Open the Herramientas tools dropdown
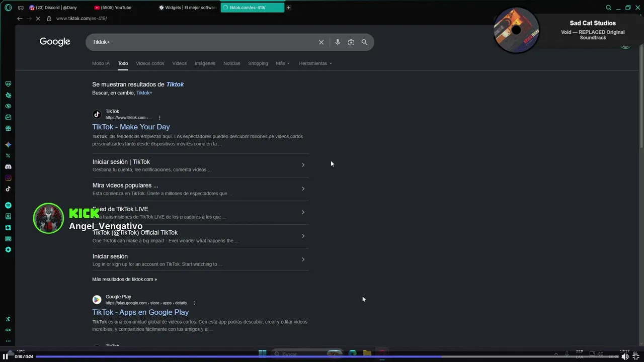The width and height of the screenshot is (644, 362). (315, 63)
